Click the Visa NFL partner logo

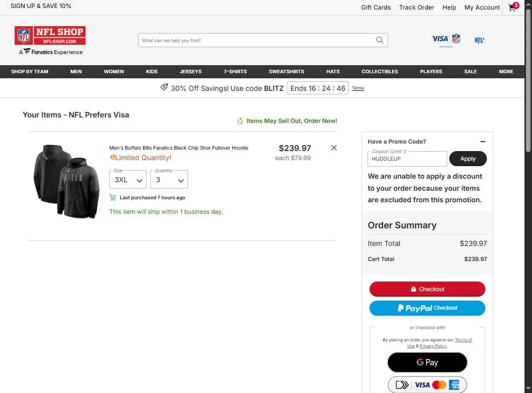coord(446,40)
